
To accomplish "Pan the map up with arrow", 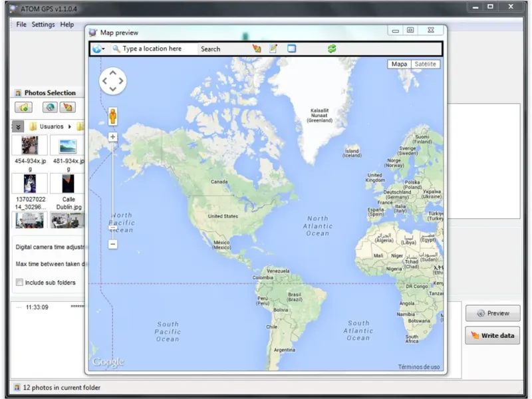I will tap(113, 72).
